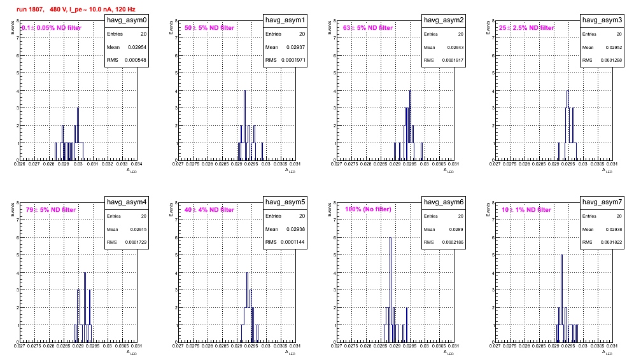Click Mean 0.02937 in havg_asym1 stats
The image size is (634, 364).
[x=285, y=47]
